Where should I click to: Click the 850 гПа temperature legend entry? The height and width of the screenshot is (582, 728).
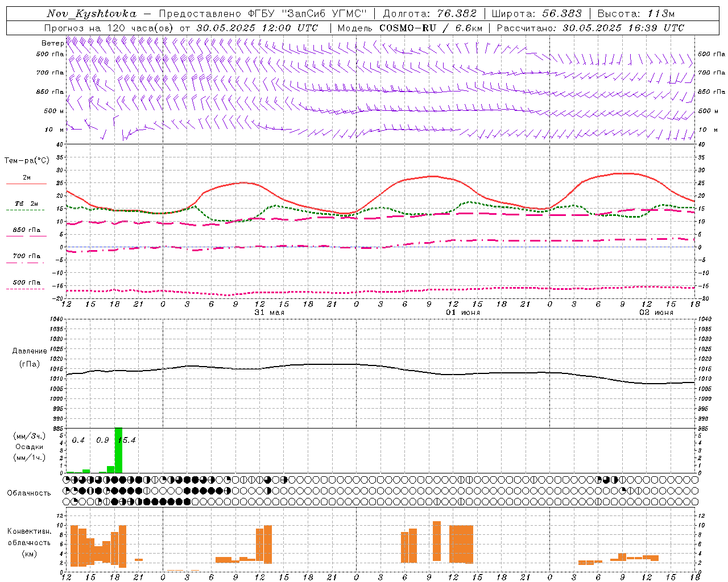pyautogui.click(x=27, y=230)
